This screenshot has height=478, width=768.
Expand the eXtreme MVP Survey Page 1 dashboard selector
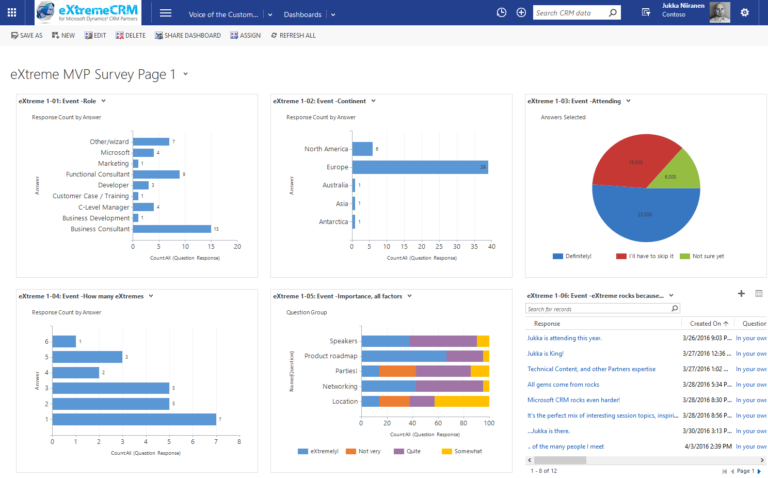[186, 74]
